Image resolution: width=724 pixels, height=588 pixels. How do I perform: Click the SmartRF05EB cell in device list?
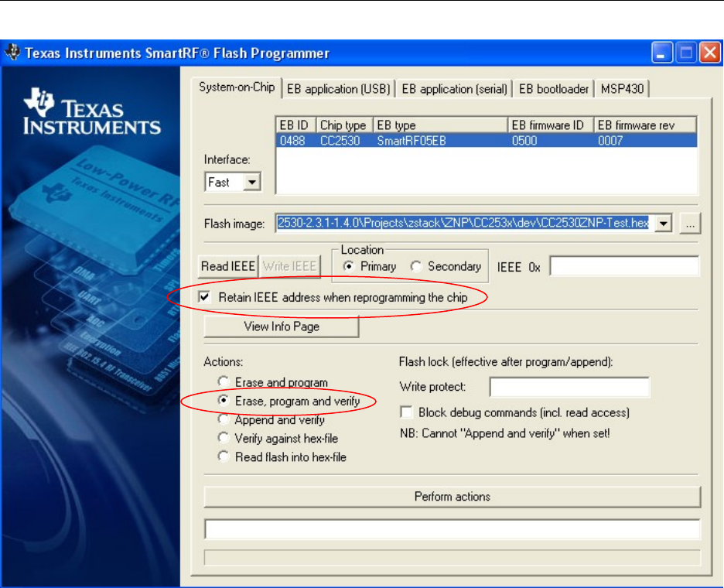(x=412, y=140)
